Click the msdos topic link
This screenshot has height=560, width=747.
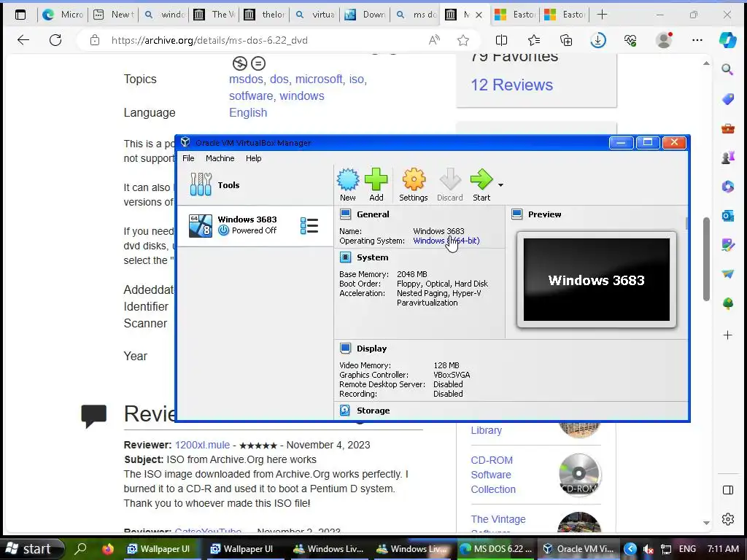(247, 79)
